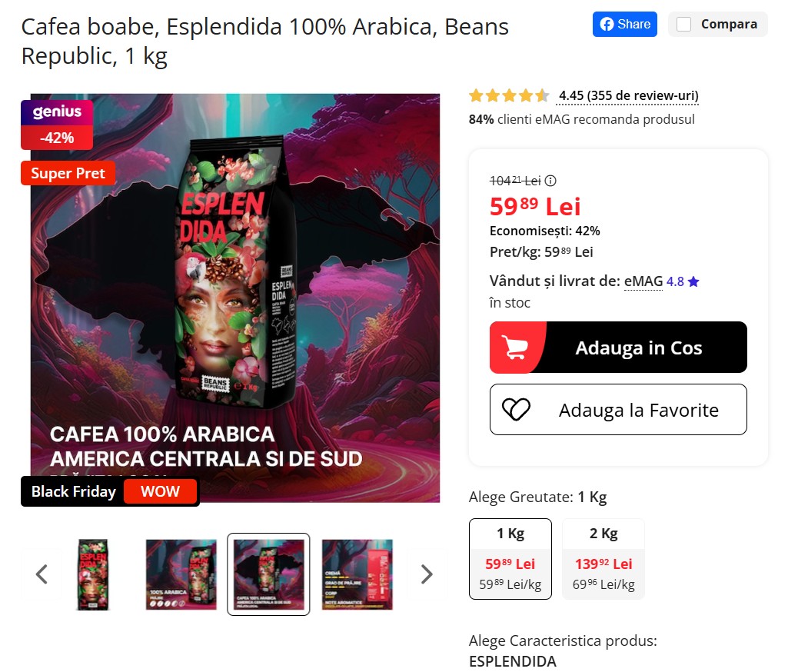Show previous thumbnails with left chevron
Image resolution: width=798 pixels, height=672 pixels.
coord(42,574)
